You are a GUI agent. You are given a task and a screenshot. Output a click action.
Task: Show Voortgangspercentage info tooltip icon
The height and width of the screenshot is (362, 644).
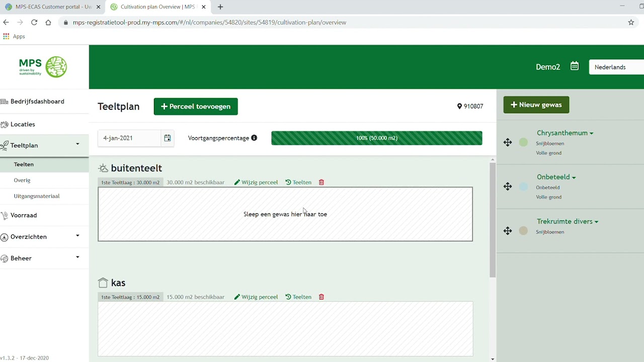(254, 138)
